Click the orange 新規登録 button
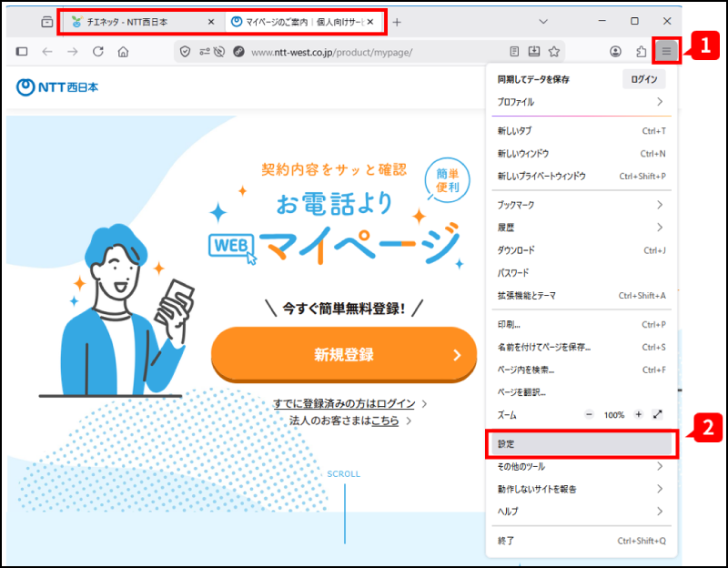This screenshot has width=728, height=568. [x=344, y=355]
